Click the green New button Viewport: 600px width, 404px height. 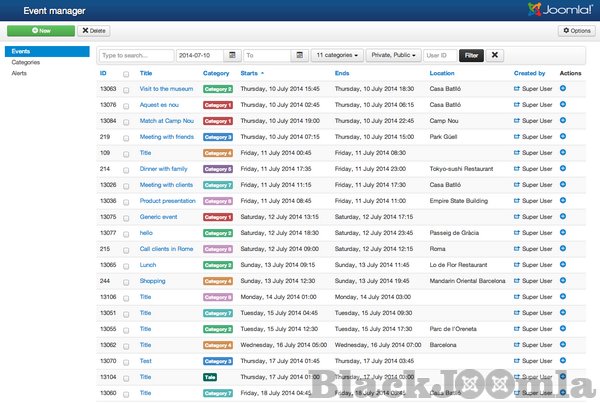tap(37, 31)
